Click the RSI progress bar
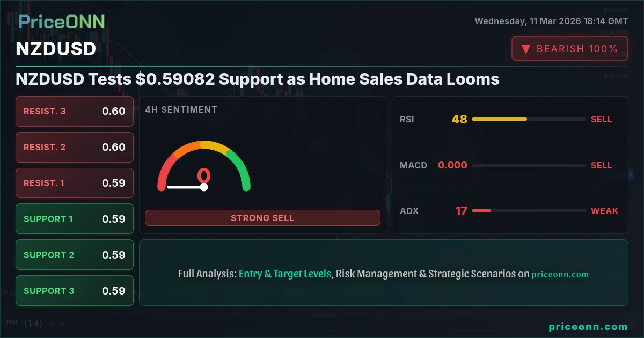This screenshot has width=644, height=338. (x=529, y=119)
